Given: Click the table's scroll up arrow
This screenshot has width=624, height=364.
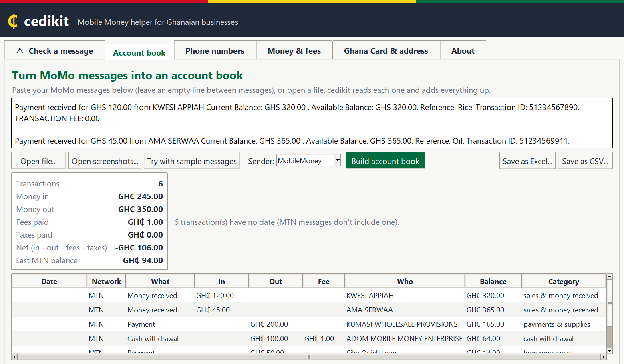Looking at the screenshot, I should point(610,276).
